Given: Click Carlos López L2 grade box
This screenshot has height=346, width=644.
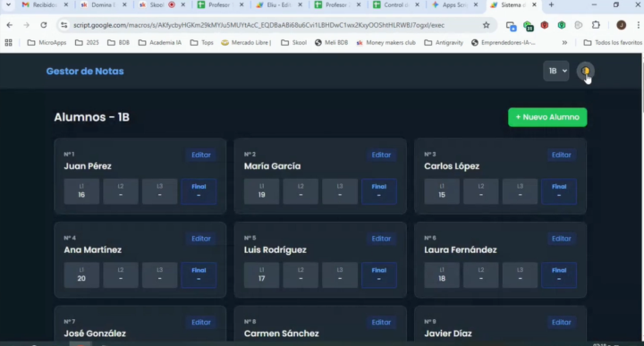Looking at the screenshot, I should click(x=480, y=191).
